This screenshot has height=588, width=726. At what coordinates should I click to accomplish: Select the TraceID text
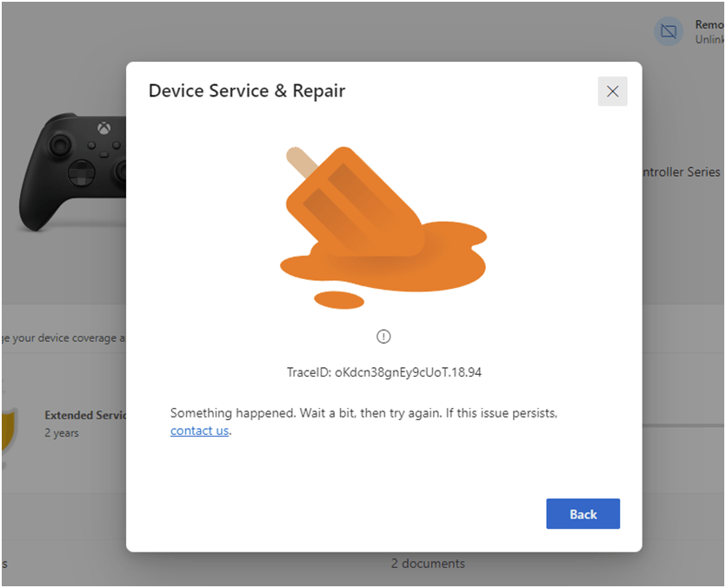383,372
